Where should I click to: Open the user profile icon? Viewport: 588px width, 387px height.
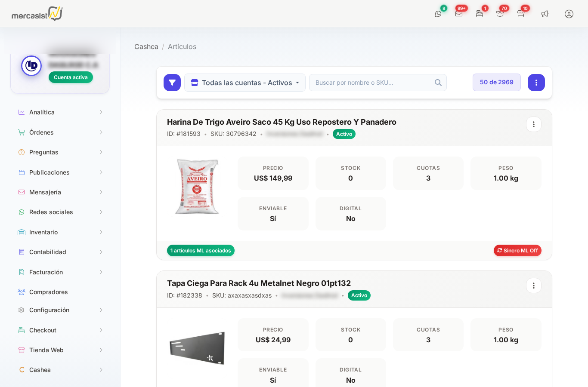click(569, 14)
